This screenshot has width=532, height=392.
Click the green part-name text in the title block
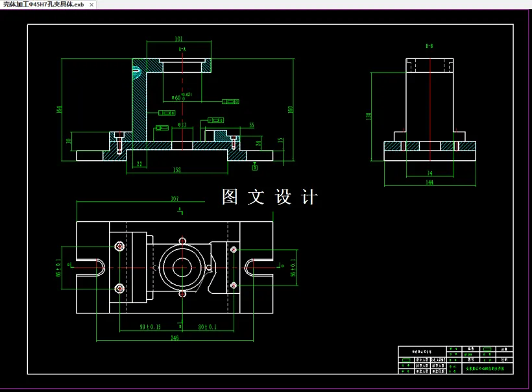(x=485, y=368)
